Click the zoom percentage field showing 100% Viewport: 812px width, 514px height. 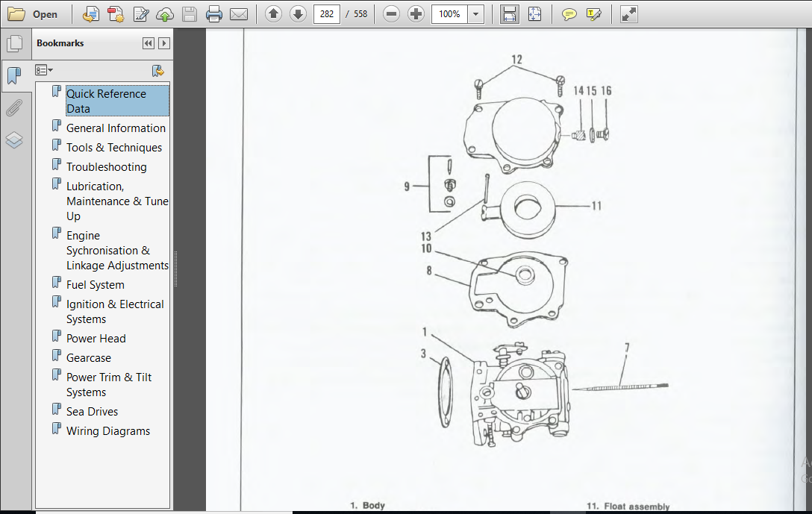449,14
